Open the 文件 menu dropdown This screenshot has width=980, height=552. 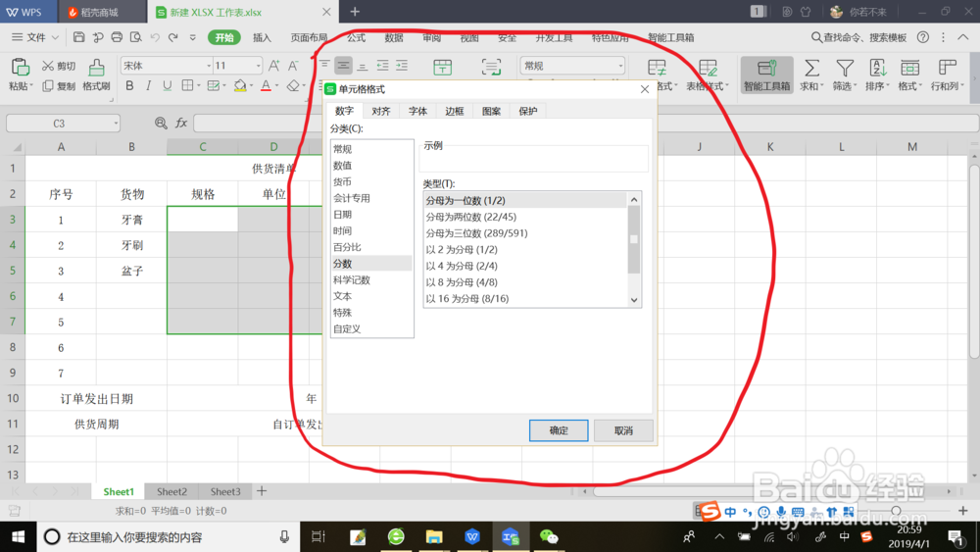tap(35, 37)
